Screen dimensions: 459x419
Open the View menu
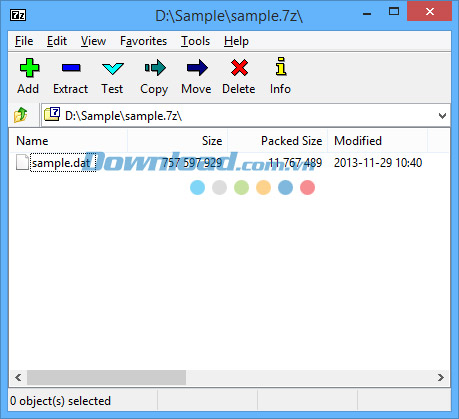click(93, 41)
